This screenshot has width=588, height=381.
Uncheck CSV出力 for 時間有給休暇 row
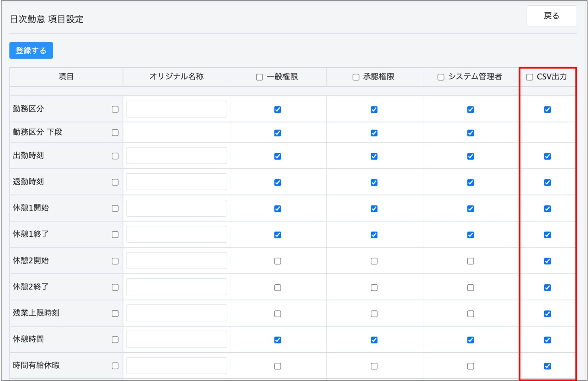[547, 366]
